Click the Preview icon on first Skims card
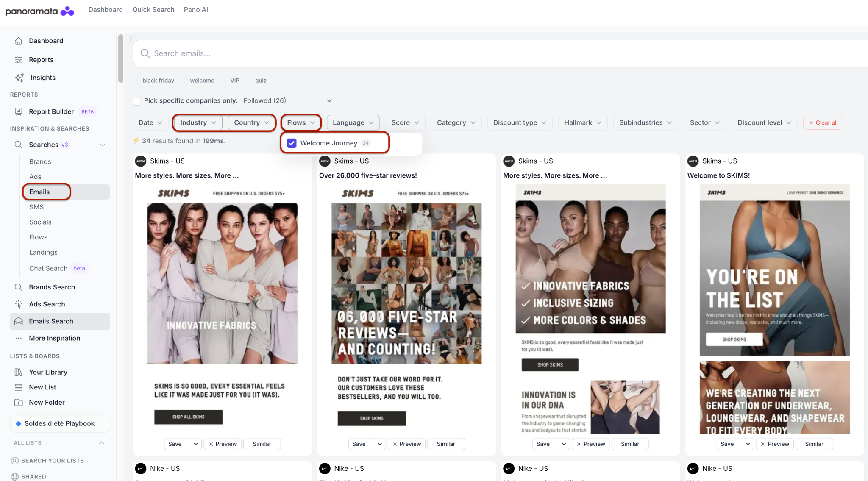This screenshot has width=868, height=481. (211, 444)
